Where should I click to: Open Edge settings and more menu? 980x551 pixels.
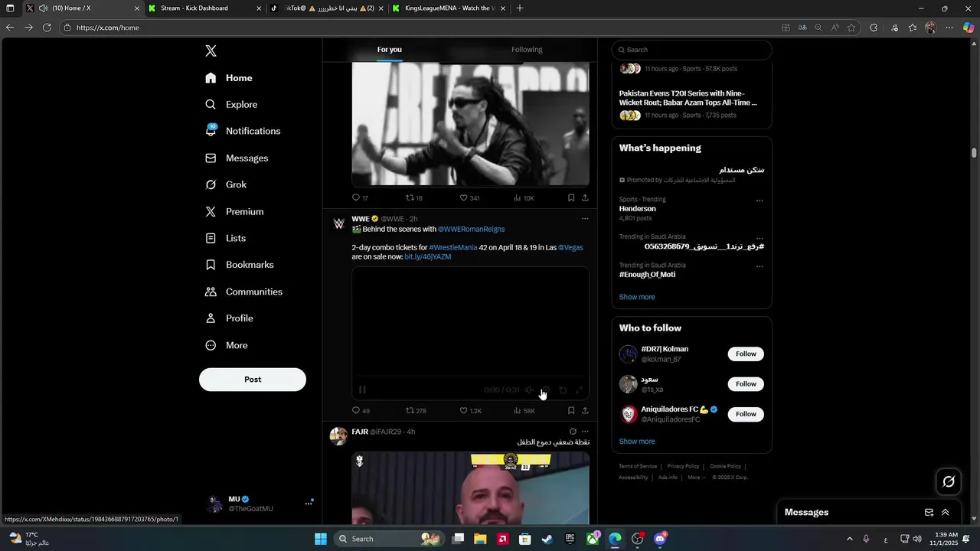point(949,28)
